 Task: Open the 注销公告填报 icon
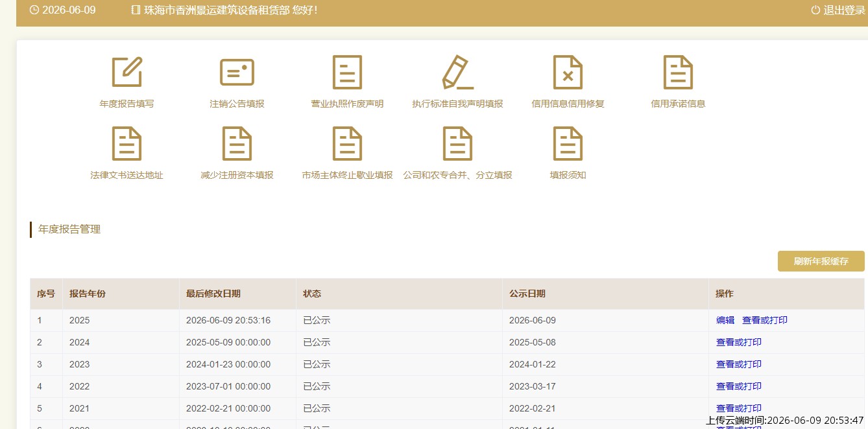coord(237,72)
